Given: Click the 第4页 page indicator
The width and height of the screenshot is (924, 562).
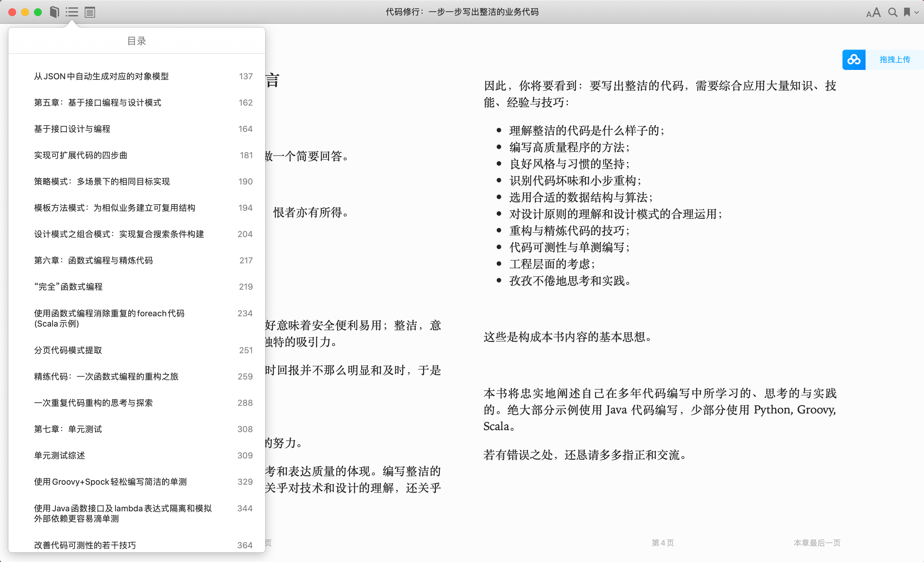Looking at the screenshot, I should coord(663,542).
